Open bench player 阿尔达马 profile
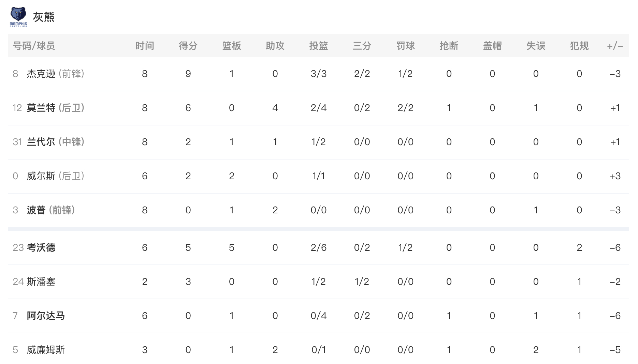638x364 pixels. [x=46, y=316]
